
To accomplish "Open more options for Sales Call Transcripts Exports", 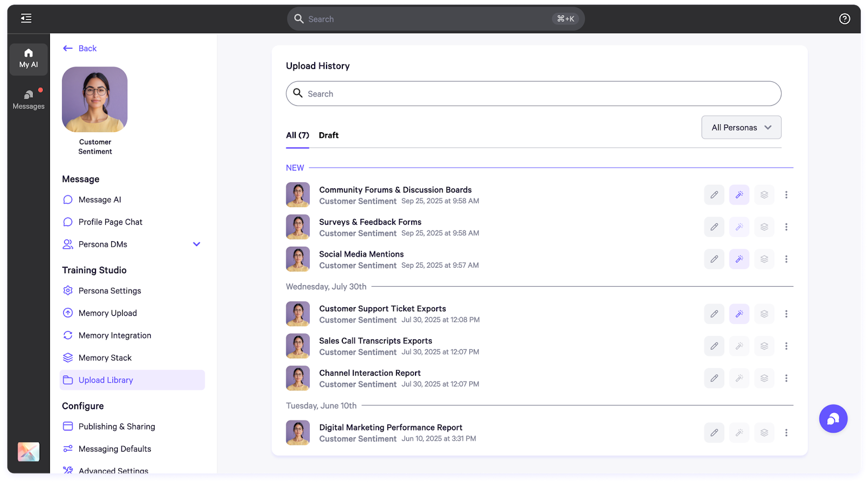I will (x=786, y=346).
